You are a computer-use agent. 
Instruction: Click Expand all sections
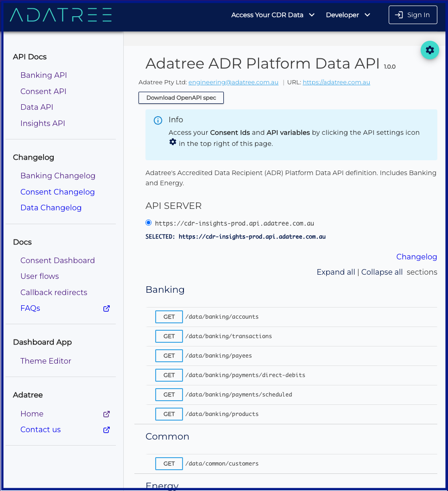pyautogui.click(x=336, y=272)
